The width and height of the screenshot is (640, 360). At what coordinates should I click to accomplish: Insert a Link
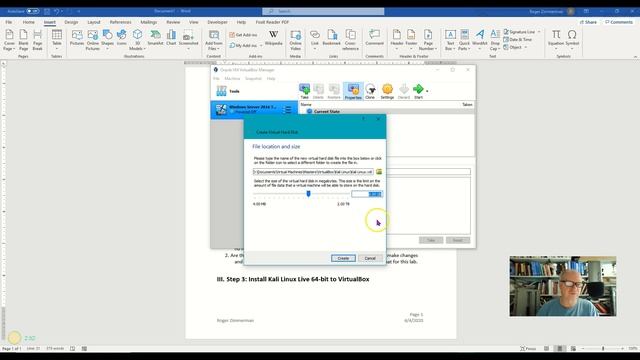[x=315, y=40]
